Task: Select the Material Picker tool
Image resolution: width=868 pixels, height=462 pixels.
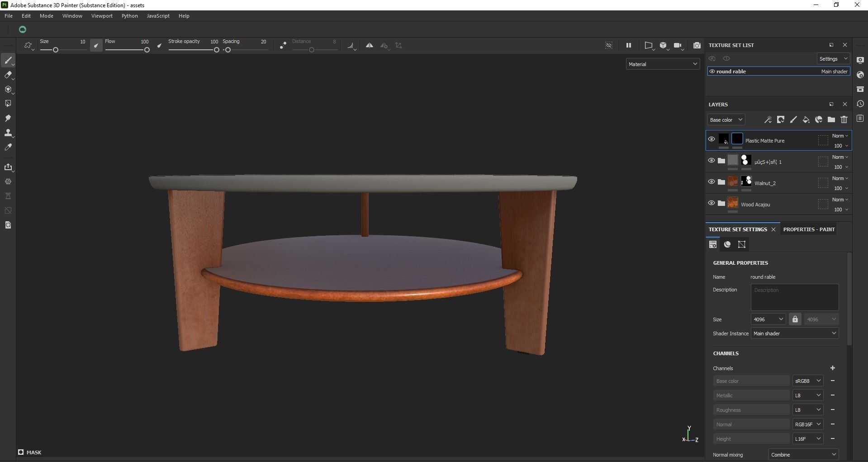Action: point(8,147)
